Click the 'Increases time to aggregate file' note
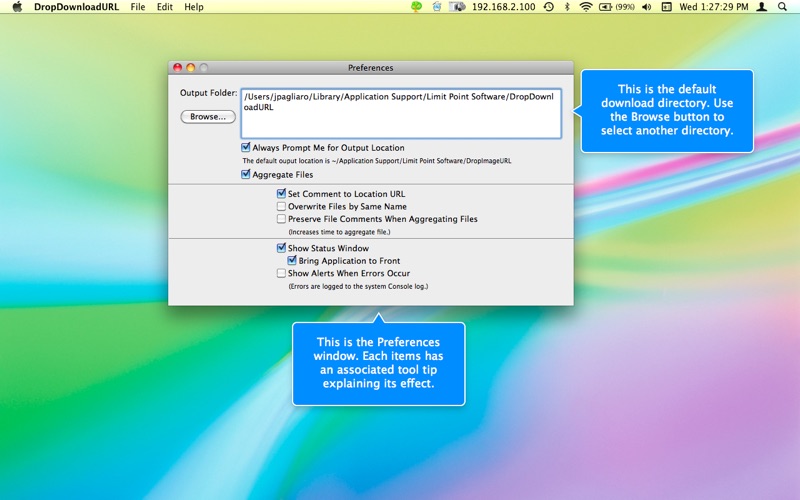This screenshot has height=500, width=800. pos(339,232)
